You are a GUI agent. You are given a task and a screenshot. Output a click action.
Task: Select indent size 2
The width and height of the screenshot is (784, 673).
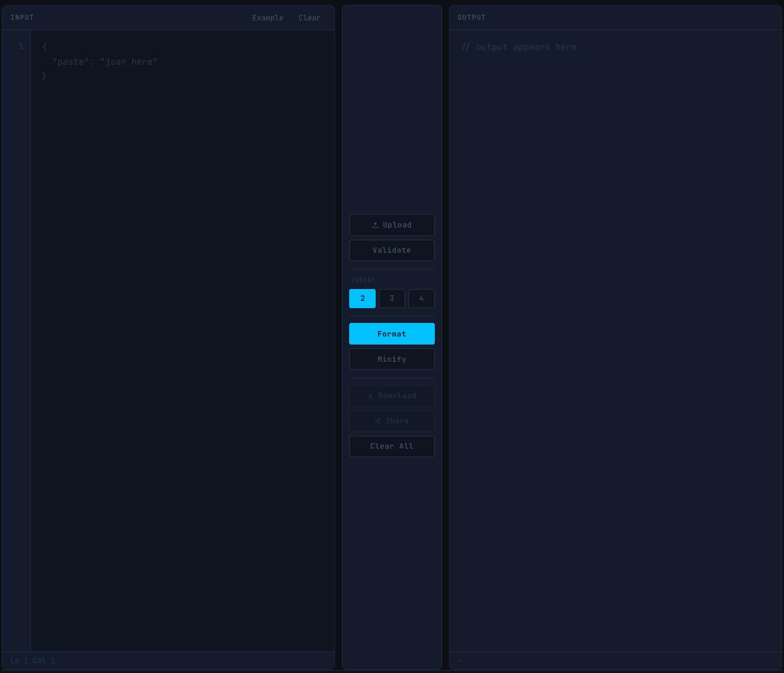[x=362, y=298]
